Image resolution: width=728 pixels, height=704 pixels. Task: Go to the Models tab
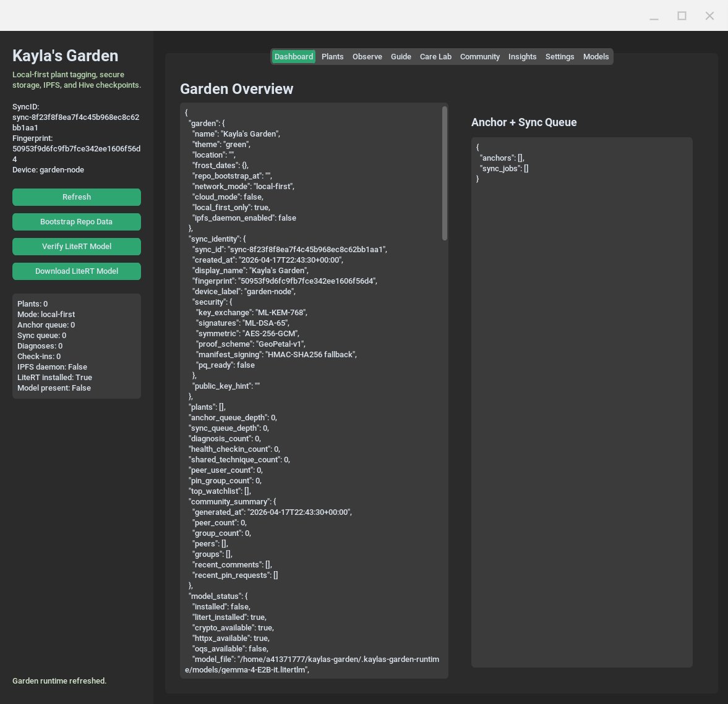pos(596,57)
